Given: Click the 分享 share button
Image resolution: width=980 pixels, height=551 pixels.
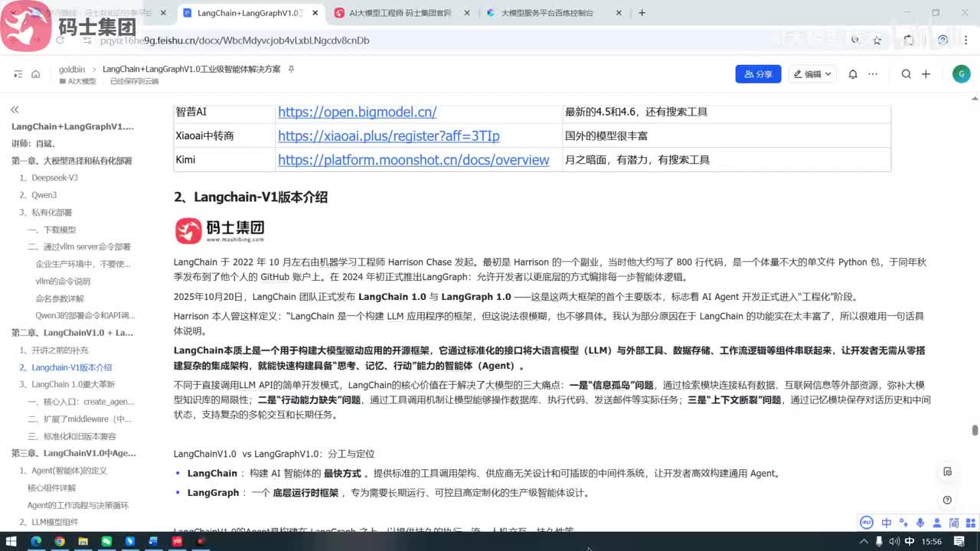Looking at the screenshot, I should point(758,74).
